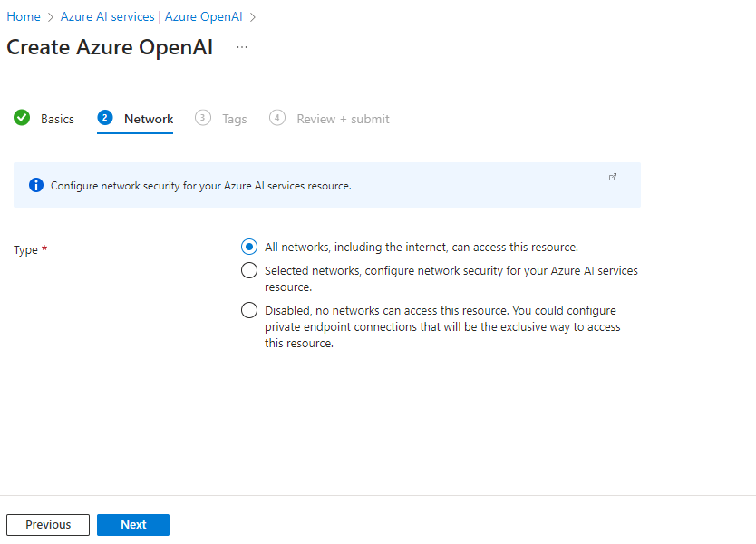
Task: Open Azure AI services | Azure OpenAI breadcrumb
Action: (151, 17)
